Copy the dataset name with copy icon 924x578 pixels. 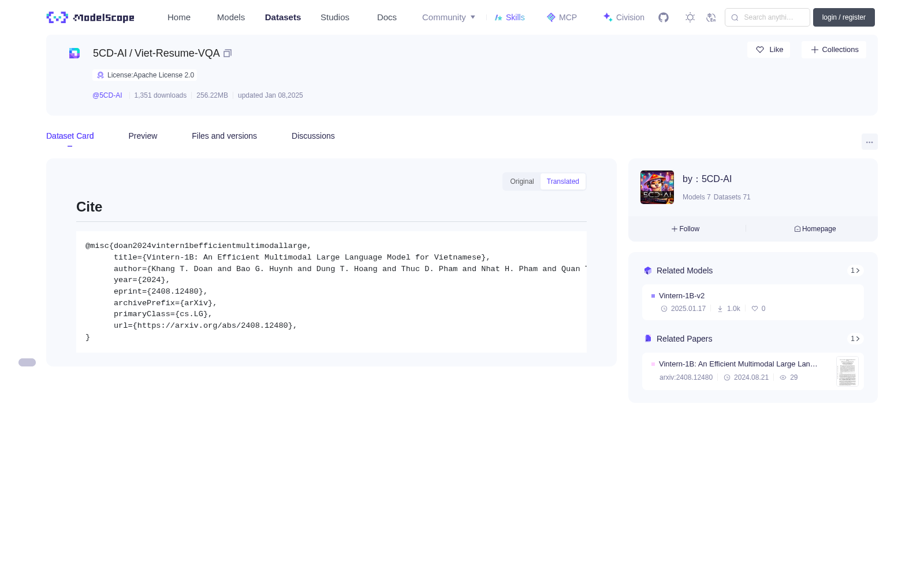pyautogui.click(x=228, y=53)
